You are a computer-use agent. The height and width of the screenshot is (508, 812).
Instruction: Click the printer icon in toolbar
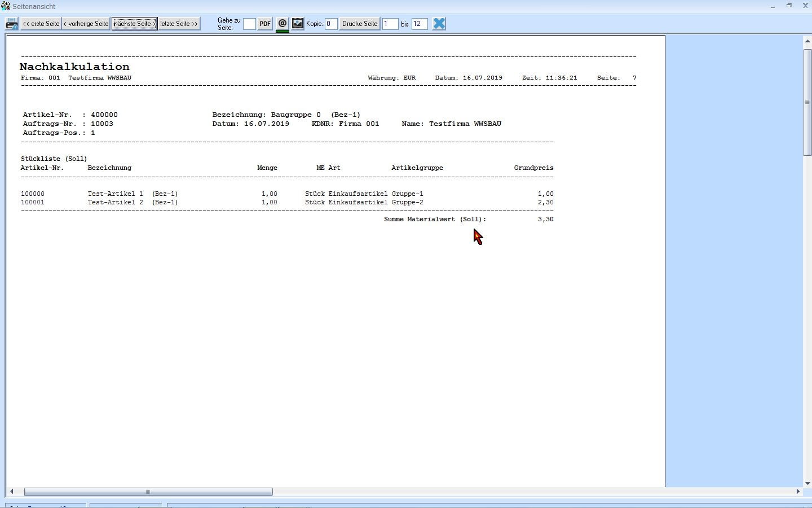point(11,24)
